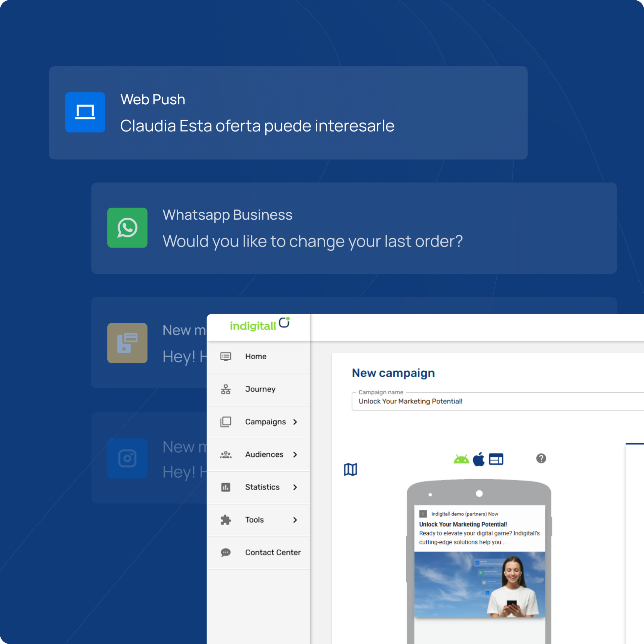Click the tan inbox message icon
This screenshot has height=644, width=644.
point(127,343)
